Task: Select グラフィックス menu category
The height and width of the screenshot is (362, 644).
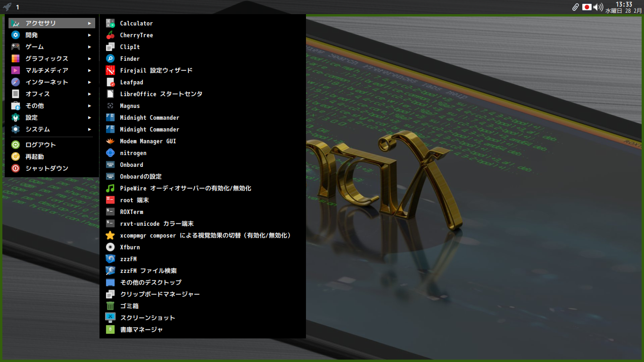Action: coord(52,58)
